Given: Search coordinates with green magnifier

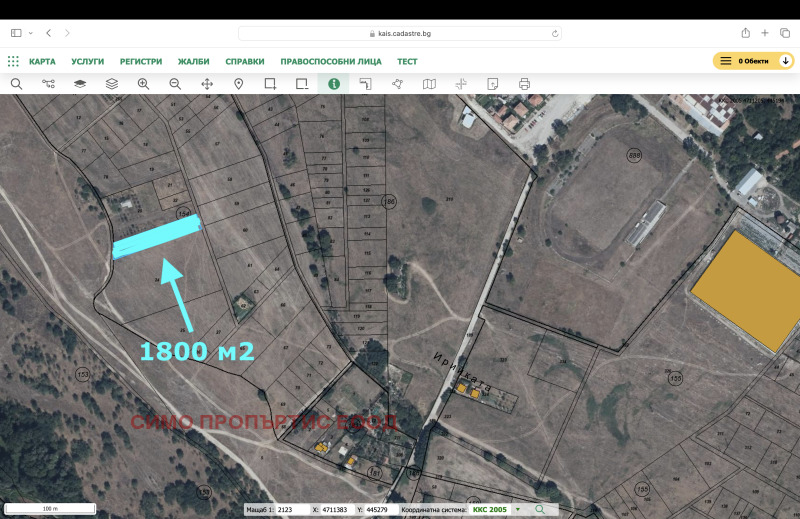Looking at the screenshot, I should (540, 509).
